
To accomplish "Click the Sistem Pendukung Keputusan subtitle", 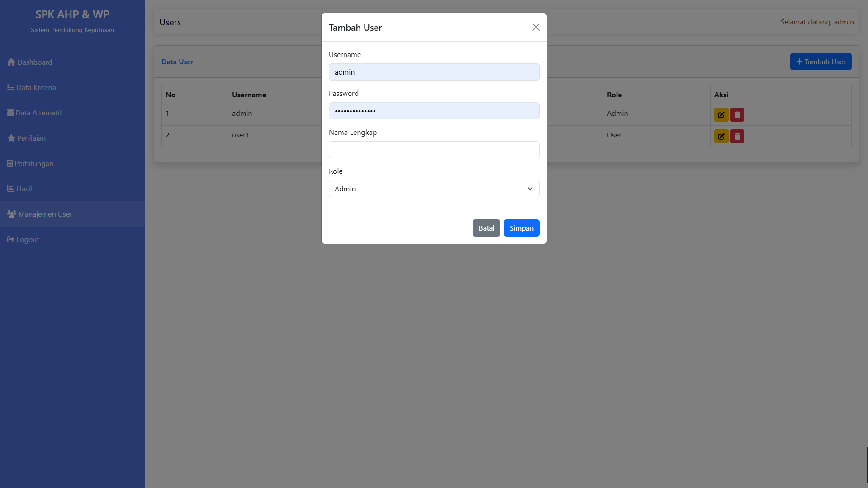I will click(x=72, y=30).
